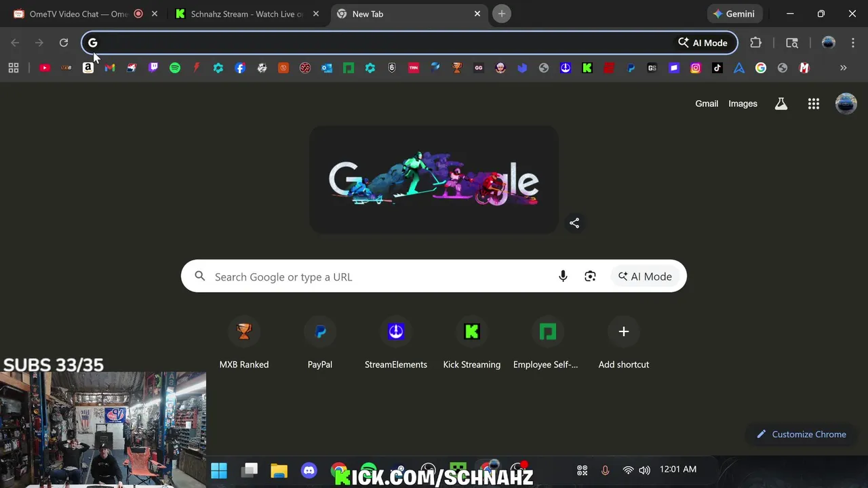Click AI Mode in the search box
Screen dimensions: 868x488
(x=645, y=277)
